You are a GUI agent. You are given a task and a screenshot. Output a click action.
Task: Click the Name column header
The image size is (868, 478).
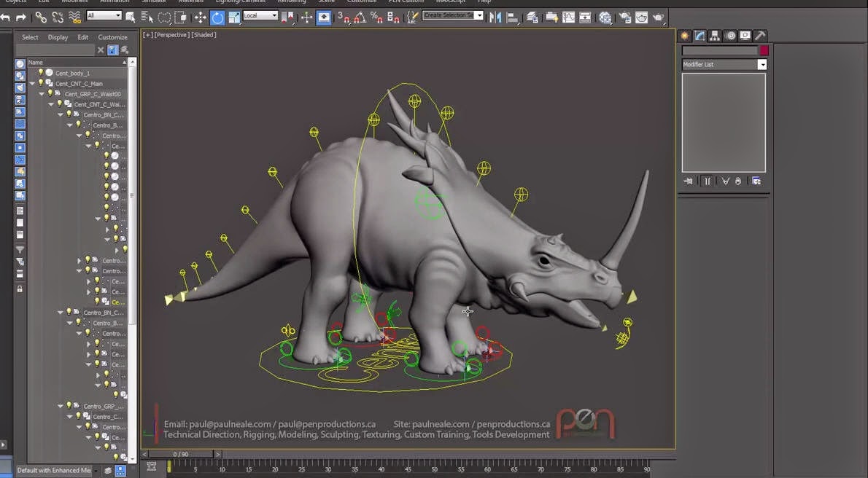coord(77,63)
